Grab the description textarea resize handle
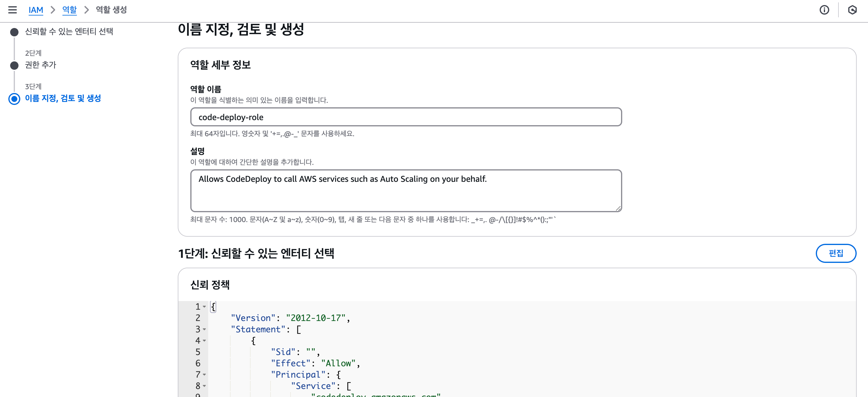Viewport: 868px width, 397px height. [x=618, y=208]
